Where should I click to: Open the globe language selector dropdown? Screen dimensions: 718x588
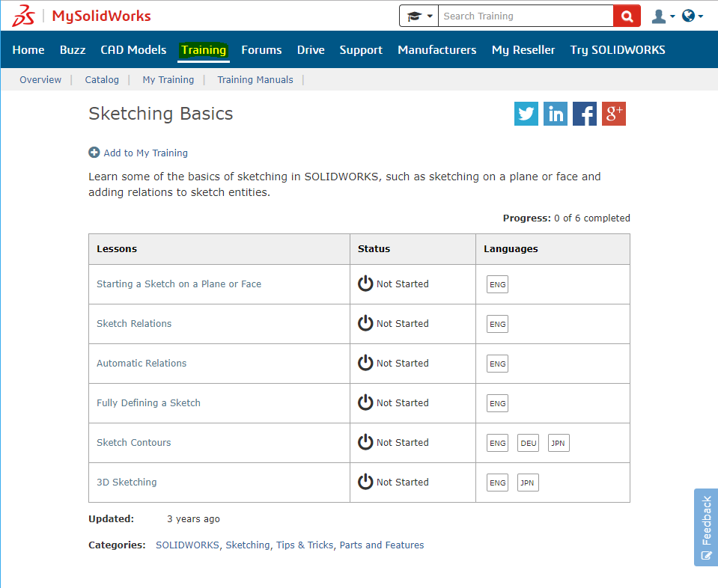click(x=692, y=16)
